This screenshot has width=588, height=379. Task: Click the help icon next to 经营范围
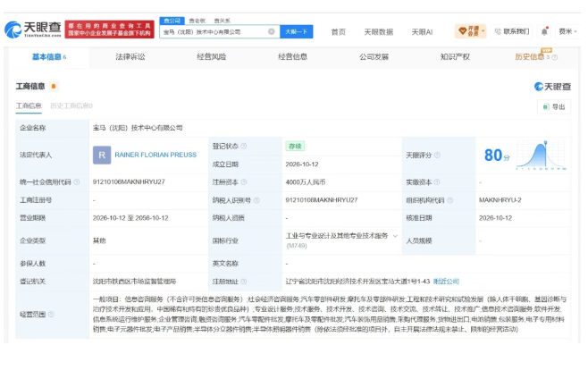pos(51,315)
